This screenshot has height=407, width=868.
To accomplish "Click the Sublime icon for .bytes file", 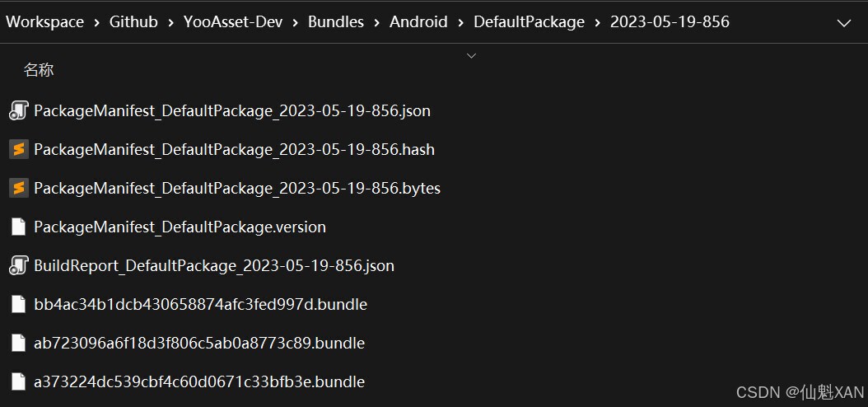I will pos(18,188).
